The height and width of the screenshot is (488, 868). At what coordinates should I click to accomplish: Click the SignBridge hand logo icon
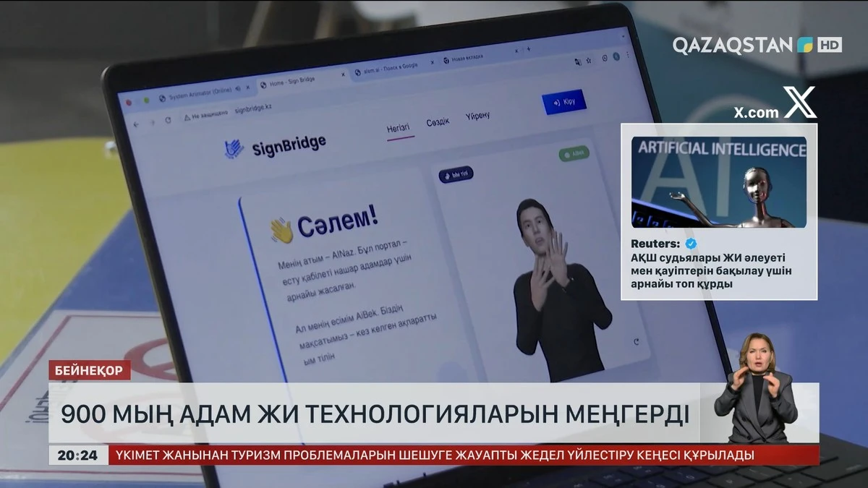234,149
